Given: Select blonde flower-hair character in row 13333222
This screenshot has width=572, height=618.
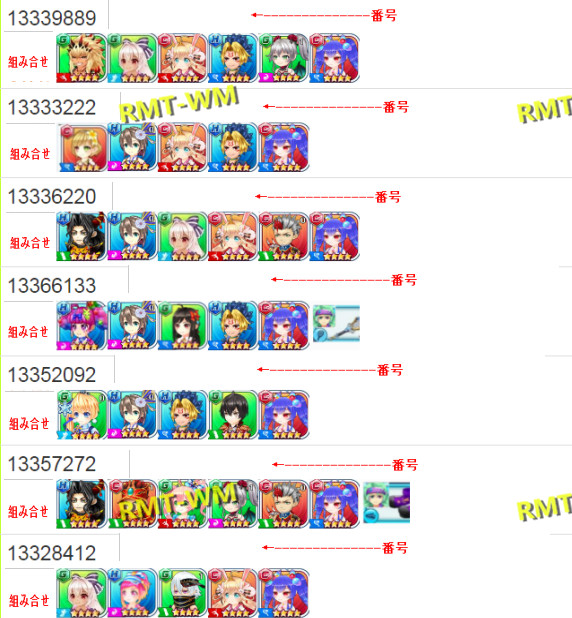Looking at the screenshot, I should pos(82,147).
